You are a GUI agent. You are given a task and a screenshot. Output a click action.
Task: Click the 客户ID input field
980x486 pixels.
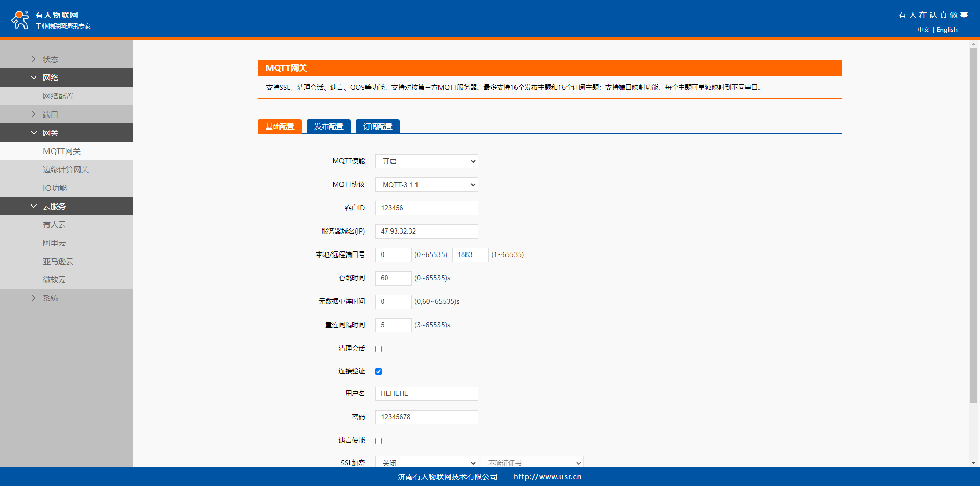427,208
